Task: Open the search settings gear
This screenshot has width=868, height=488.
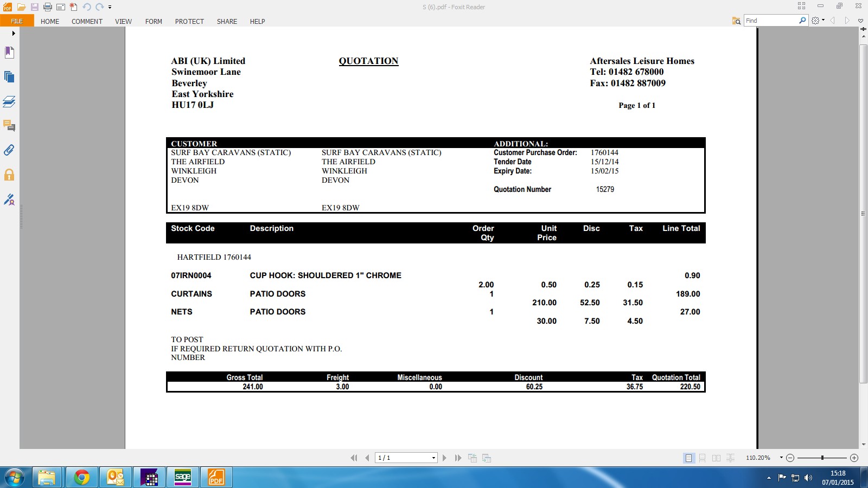Action: (815, 21)
